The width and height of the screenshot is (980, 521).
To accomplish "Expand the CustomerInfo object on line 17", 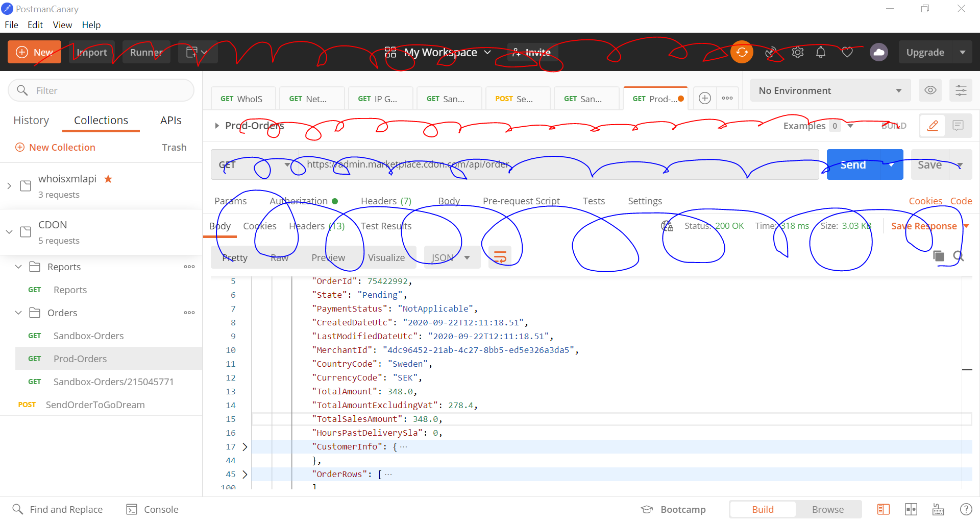I will [245, 446].
